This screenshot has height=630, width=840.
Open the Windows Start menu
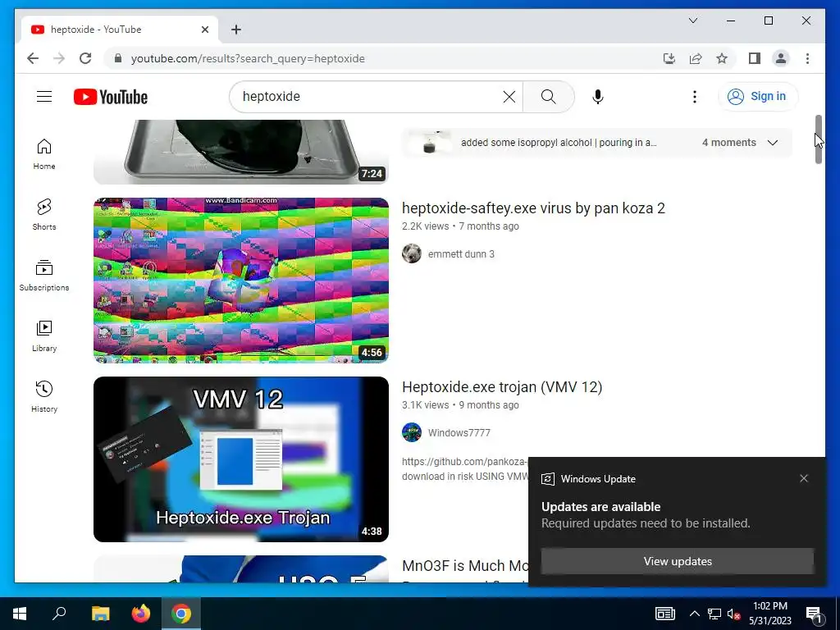tap(20, 614)
